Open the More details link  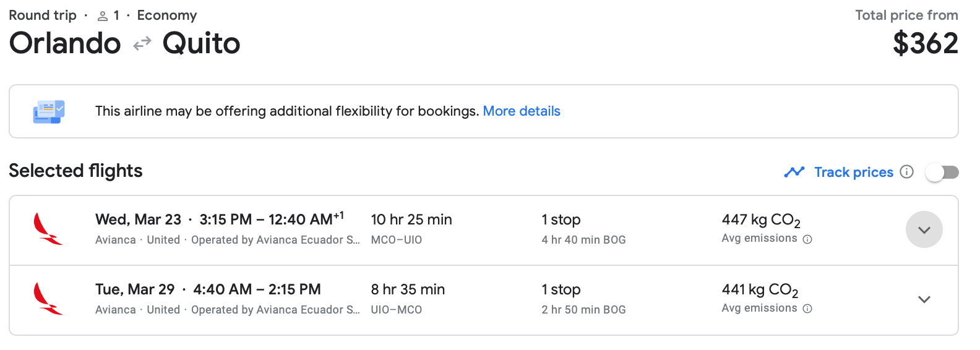point(522,111)
